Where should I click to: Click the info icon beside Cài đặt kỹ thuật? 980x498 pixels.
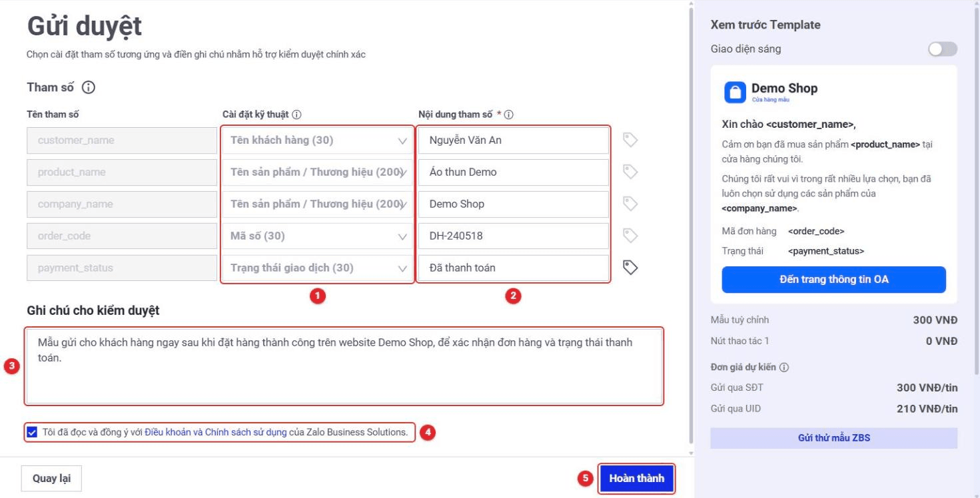297,115
